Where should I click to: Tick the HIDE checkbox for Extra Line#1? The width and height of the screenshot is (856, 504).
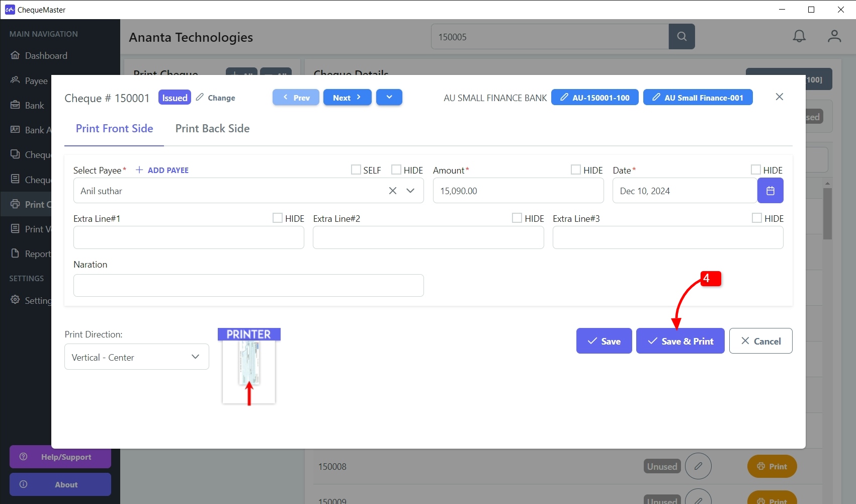pyautogui.click(x=278, y=218)
